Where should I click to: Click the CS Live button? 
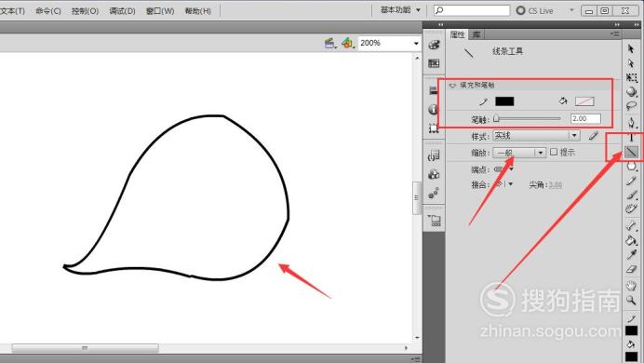535,10
